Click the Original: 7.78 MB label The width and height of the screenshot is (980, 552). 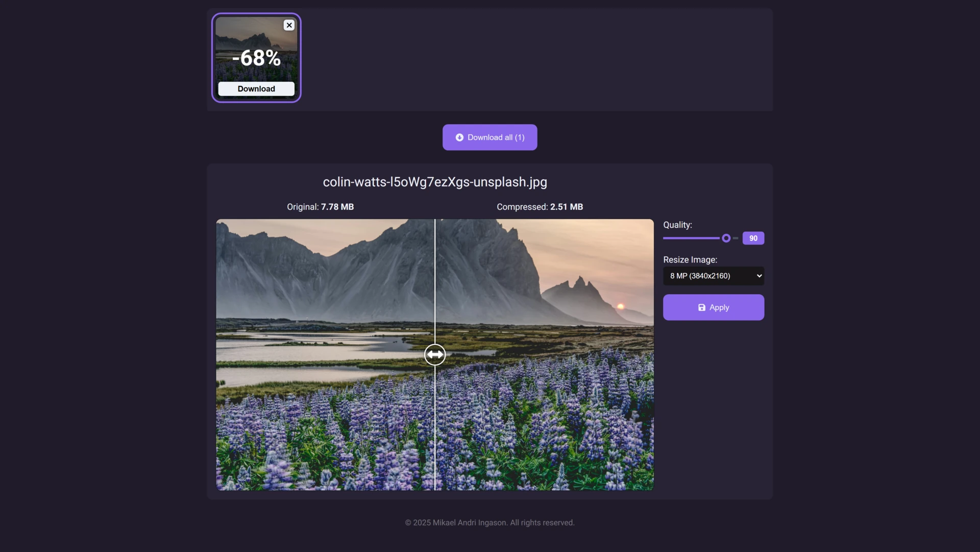click(320, 207)
